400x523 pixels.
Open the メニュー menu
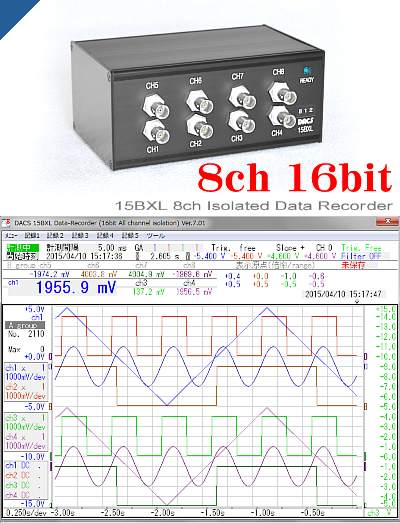[11, 236]
